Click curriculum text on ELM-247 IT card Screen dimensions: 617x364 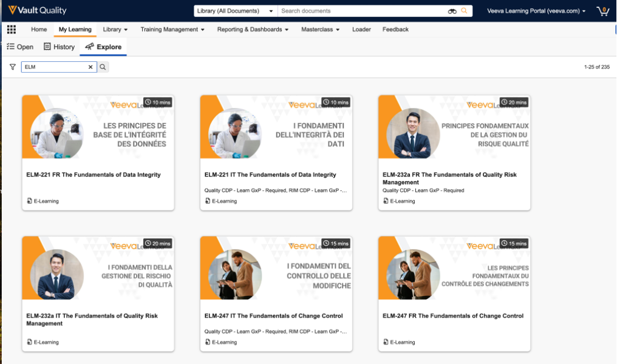click(276, 331)
